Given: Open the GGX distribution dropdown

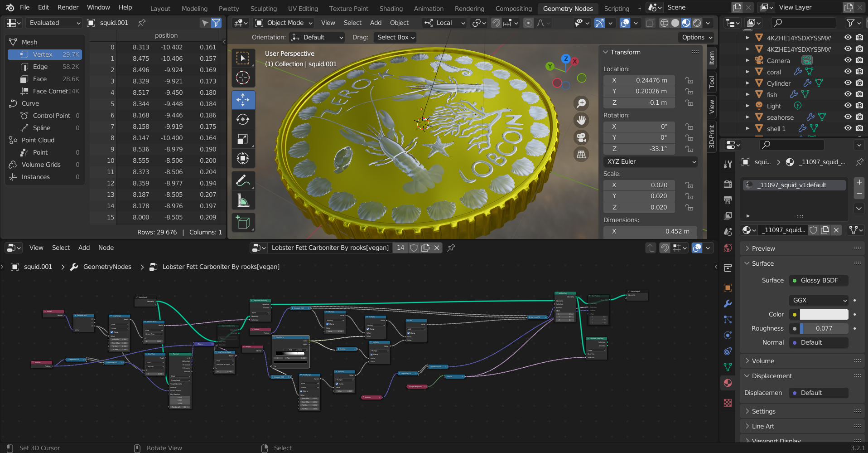Looking at the screenshot, I should click(x=819, y=300).
